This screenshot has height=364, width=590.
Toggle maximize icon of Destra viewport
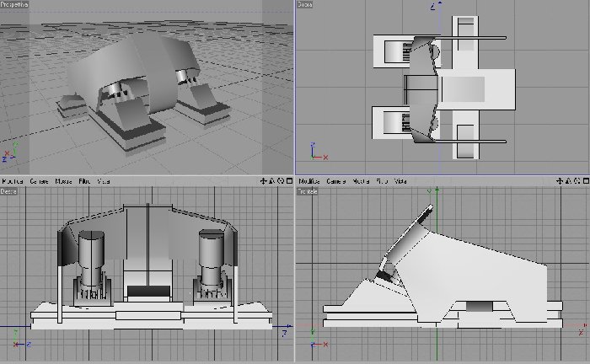[x=289, y=181]
